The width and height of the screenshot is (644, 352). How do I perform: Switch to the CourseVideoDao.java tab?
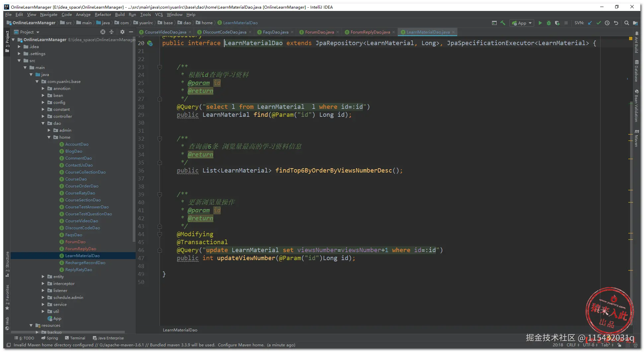coord(166,32)
